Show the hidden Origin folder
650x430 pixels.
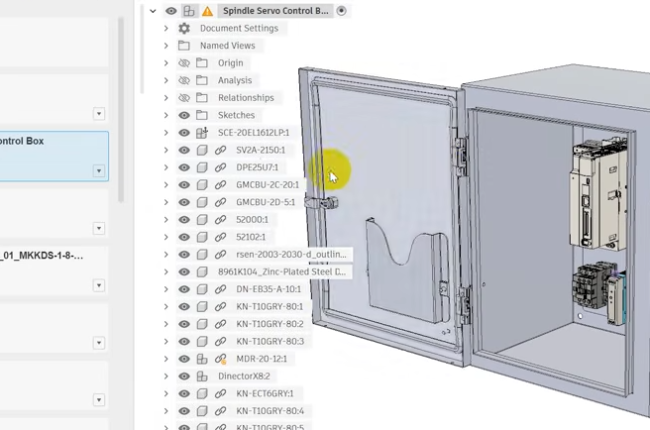(184, 63)
